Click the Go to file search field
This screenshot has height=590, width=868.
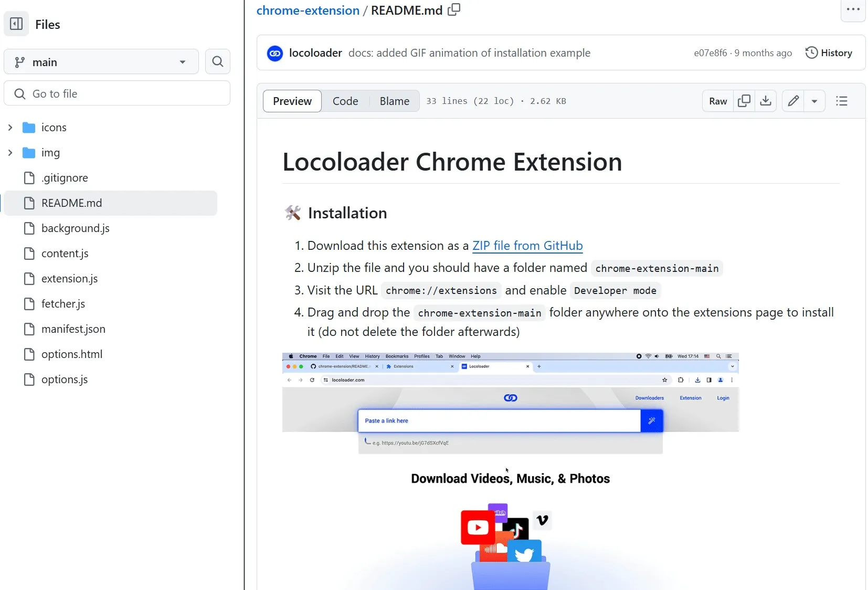coord(117,93)
